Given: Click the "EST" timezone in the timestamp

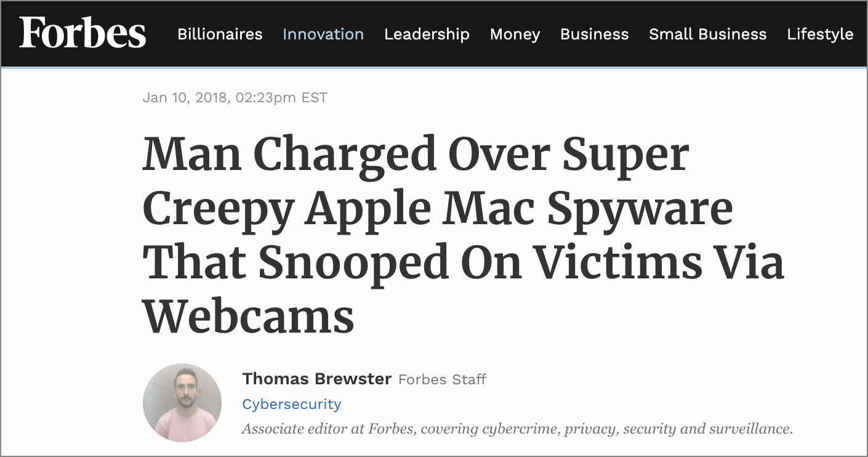Looking at the screenshot, I should (314, 97).
